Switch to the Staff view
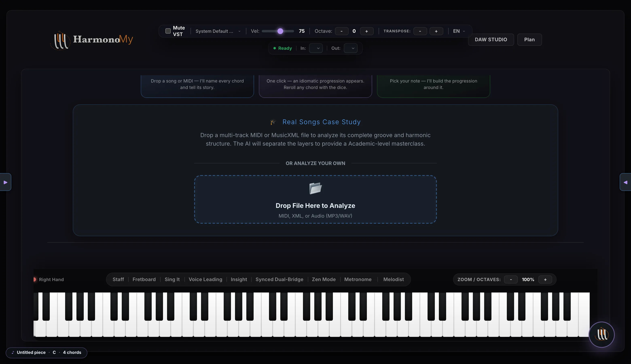 118,279
